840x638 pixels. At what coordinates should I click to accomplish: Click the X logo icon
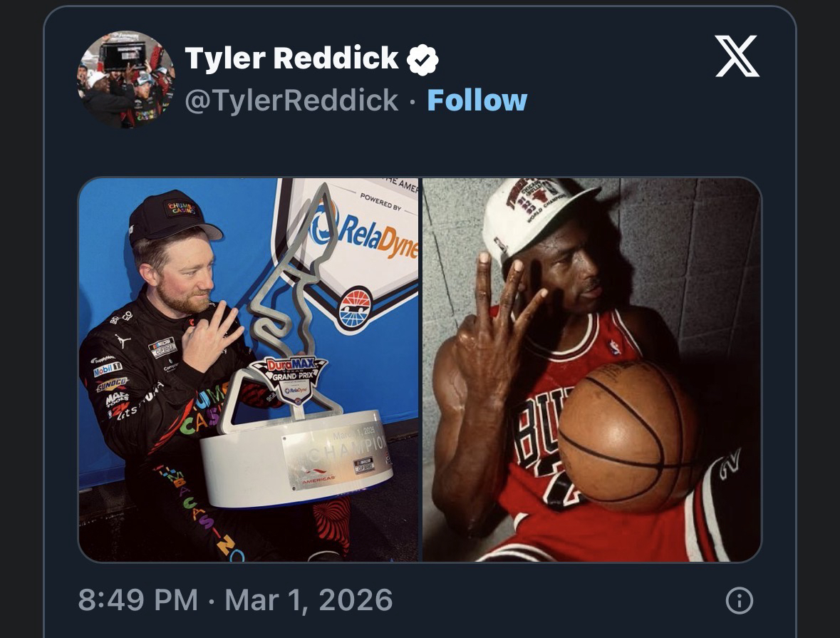click(737, 58)
